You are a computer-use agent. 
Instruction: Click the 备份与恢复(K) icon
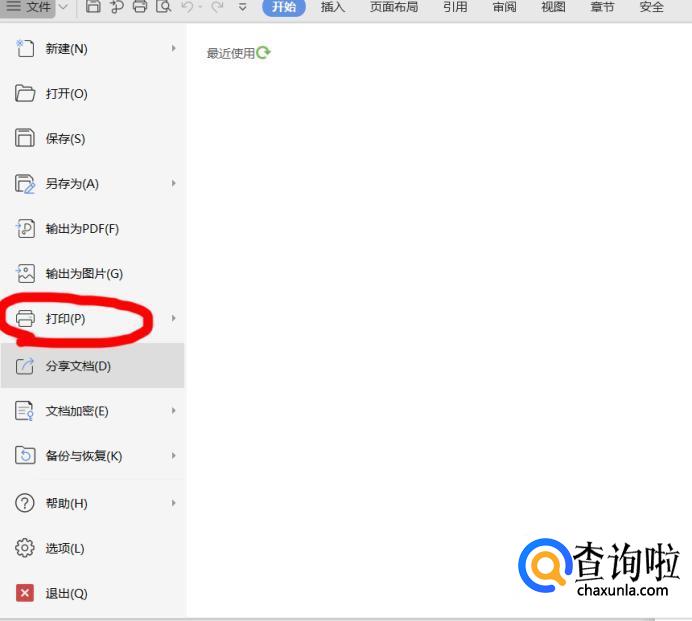(25, 455)
